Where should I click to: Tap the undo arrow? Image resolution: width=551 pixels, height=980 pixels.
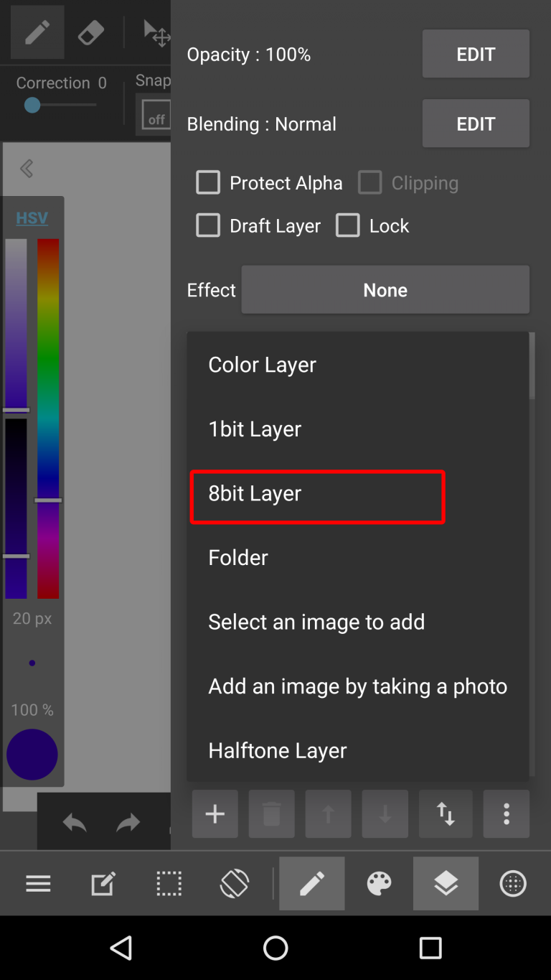(x=74, y=822)
